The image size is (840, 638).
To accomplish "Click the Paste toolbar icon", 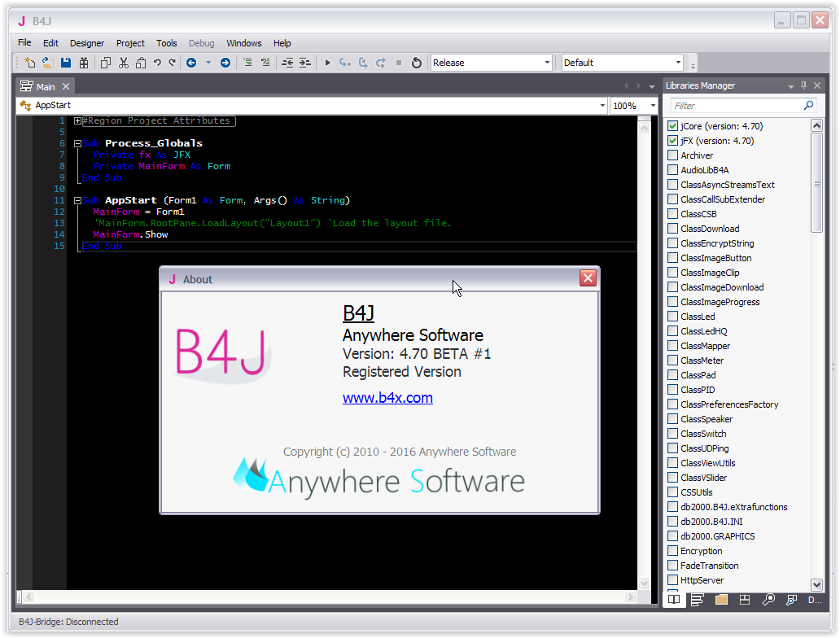I will pyautogui.click(x=140, y=63).
